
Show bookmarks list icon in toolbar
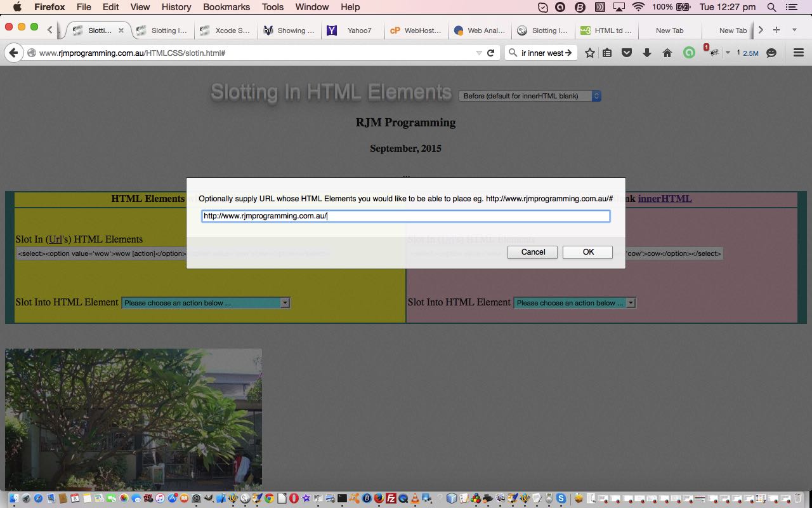point(607,53)
